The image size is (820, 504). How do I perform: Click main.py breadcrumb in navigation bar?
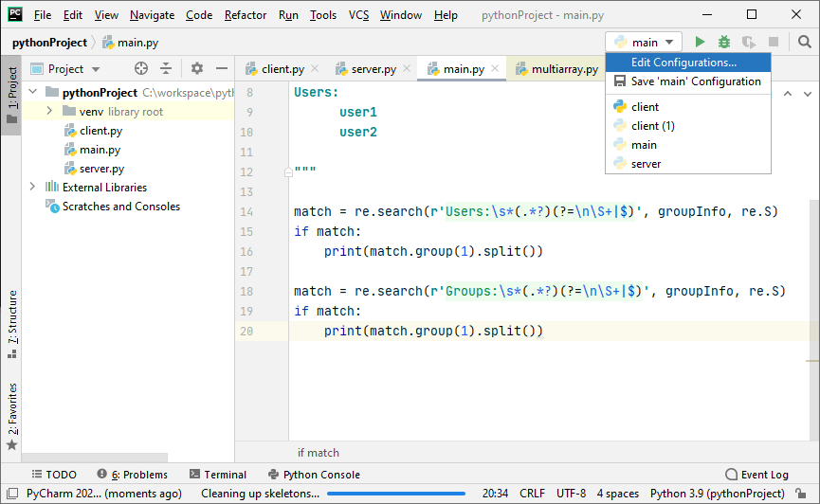pyautogui.click(x=131, y=43)
